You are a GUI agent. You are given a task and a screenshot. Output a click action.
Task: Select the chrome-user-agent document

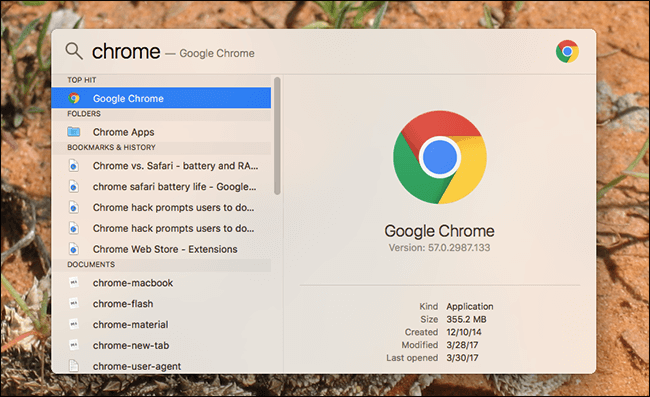click(161, 365)
